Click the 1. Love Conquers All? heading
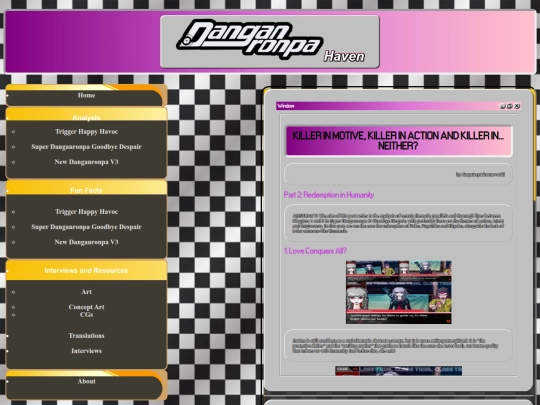The width and height of the screenshot is (540, 405). point(315,251)
